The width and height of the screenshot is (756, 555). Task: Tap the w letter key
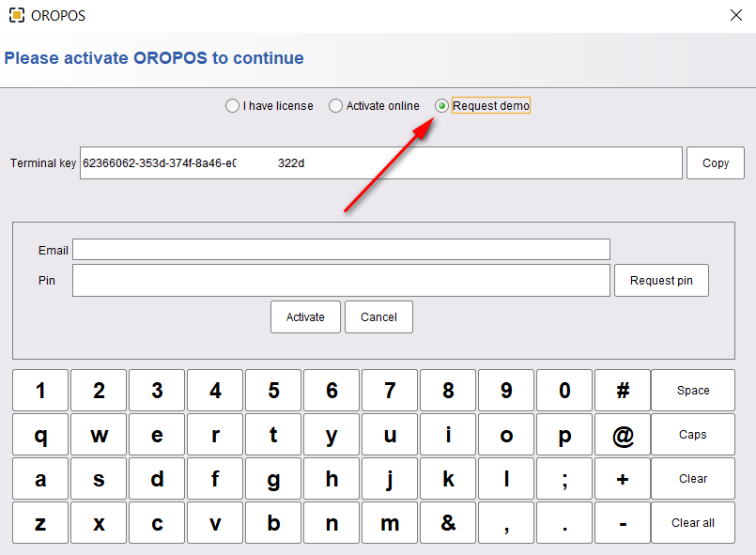point(99,435)
